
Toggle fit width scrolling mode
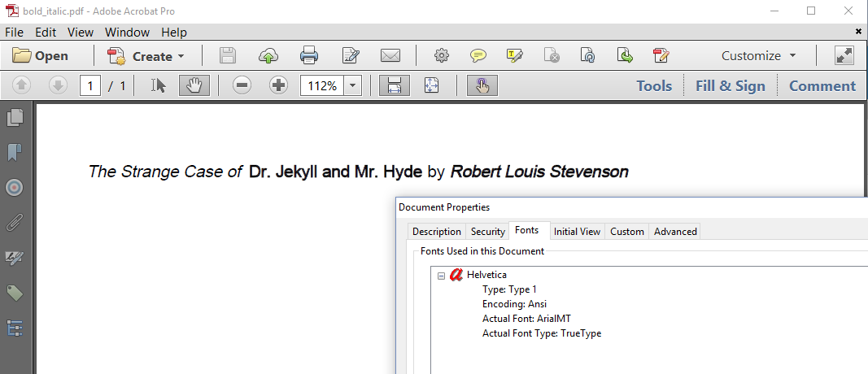click(x=395, y=85)
